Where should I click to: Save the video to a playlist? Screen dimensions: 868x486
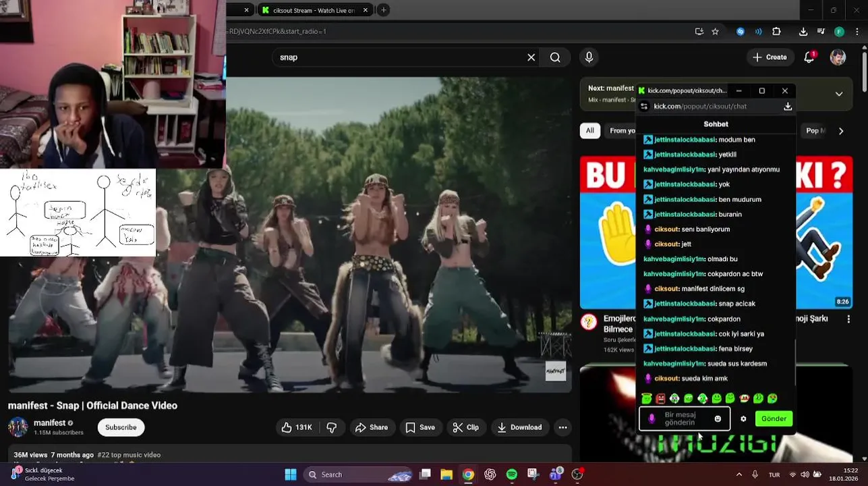[420, 427]
